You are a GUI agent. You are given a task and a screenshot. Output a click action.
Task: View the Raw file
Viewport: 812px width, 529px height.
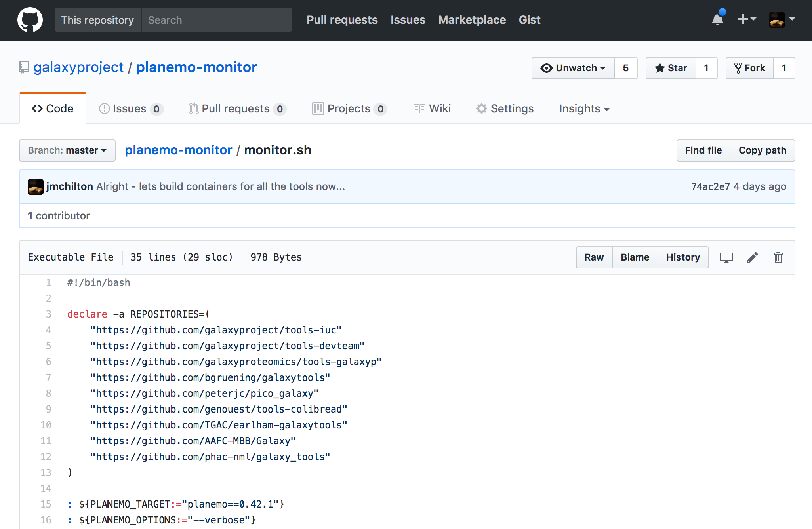(594, 257)
